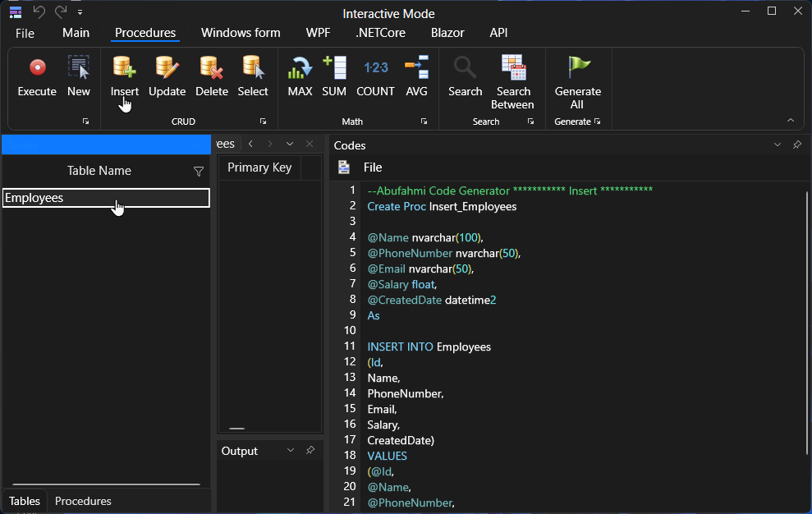
Task: Collapse the ribbon with the chevron
Action: coord(791,120)
